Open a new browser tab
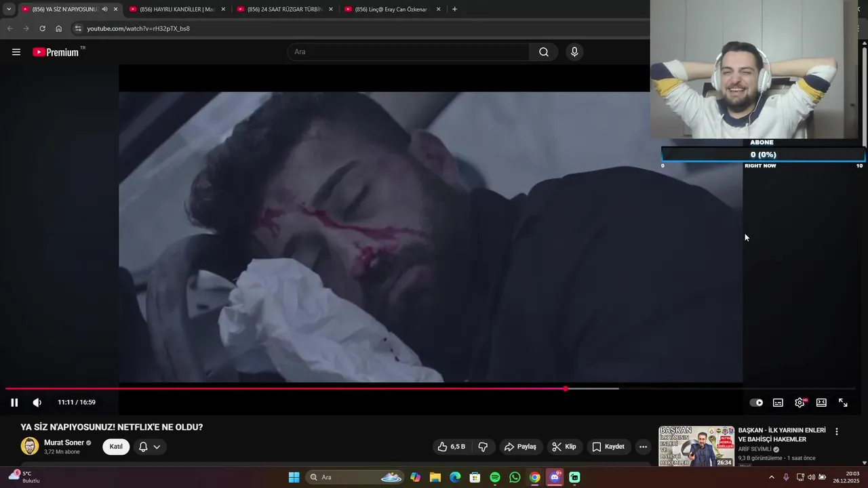This screenshot has width=868, height=488. pos(454,9)
